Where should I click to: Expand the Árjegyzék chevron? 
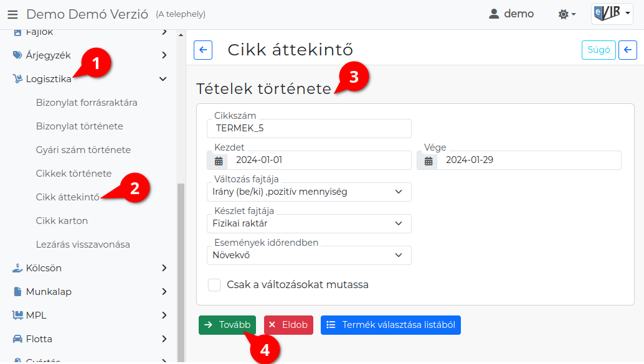(164, 55)
